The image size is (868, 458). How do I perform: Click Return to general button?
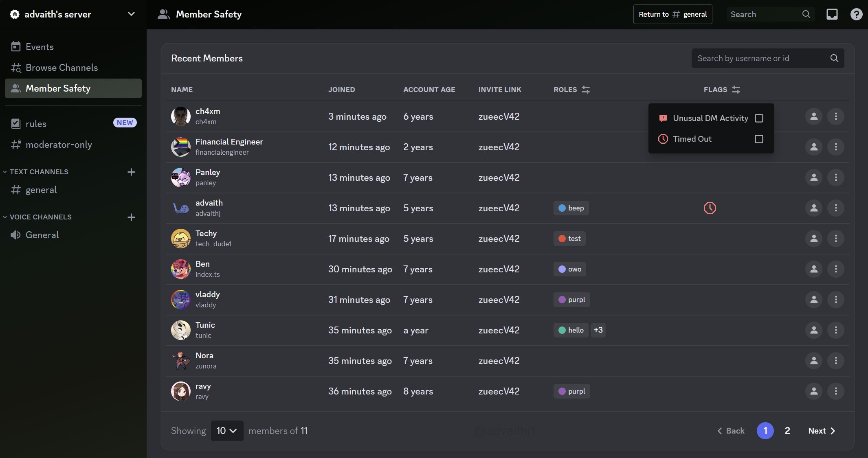tap(672, 14)
